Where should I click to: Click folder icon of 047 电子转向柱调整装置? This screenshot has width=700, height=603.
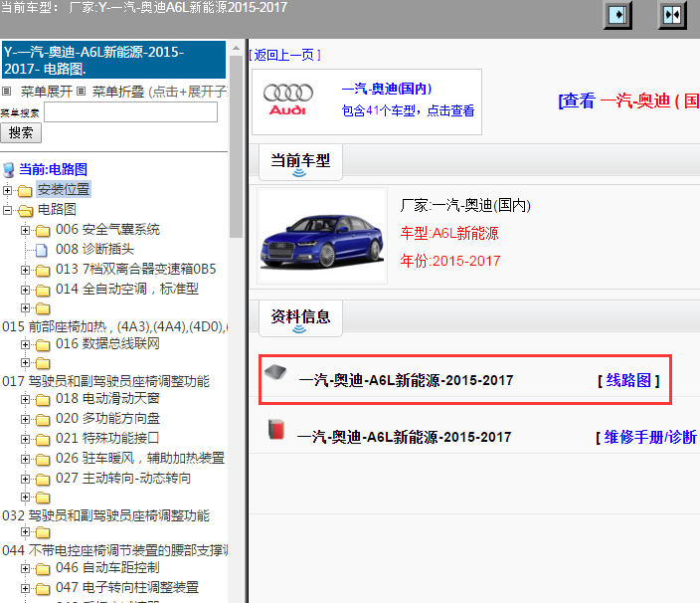[x=43, y=589]
